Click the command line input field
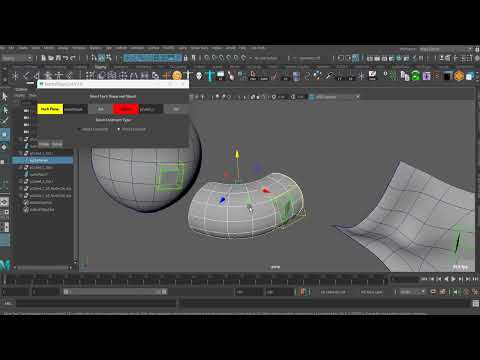This screenshot has height=360, width=480. click(x=96, y=303)
